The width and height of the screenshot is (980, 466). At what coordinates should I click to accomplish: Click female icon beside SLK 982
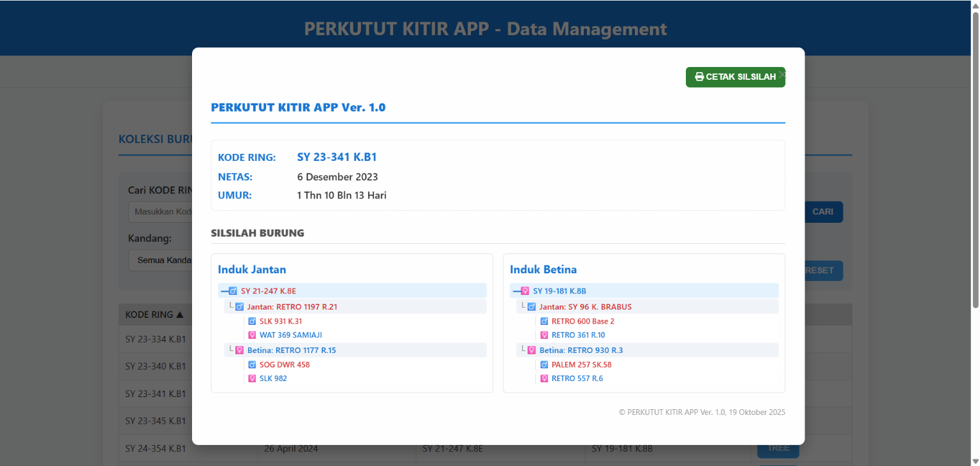point(252,379)
